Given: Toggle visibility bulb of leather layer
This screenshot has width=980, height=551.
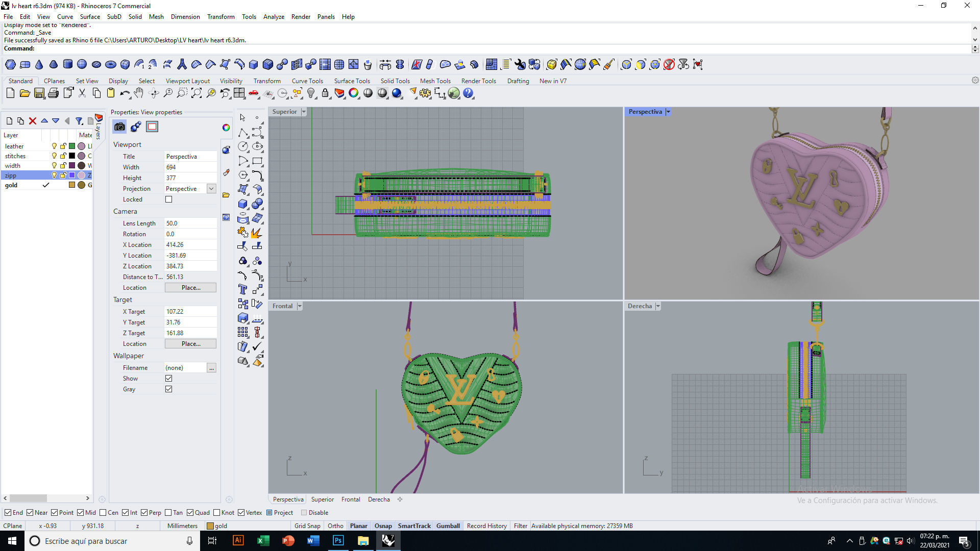Looking at the screenshot, I should coord(54,146).
